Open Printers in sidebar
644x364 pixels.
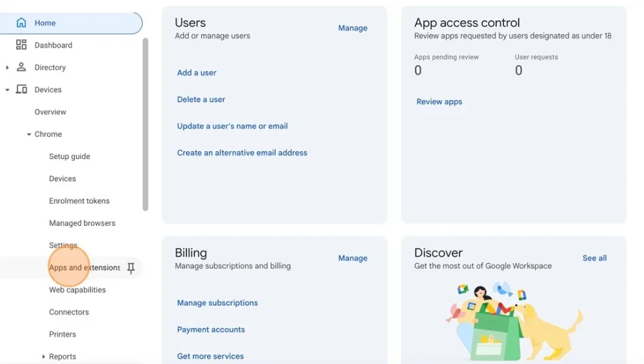point(63,334)
